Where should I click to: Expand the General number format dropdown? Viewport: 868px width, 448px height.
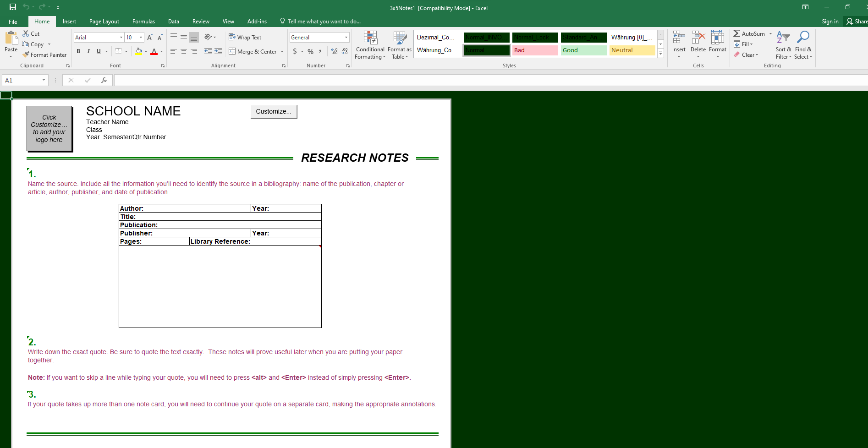click(346, 38)
